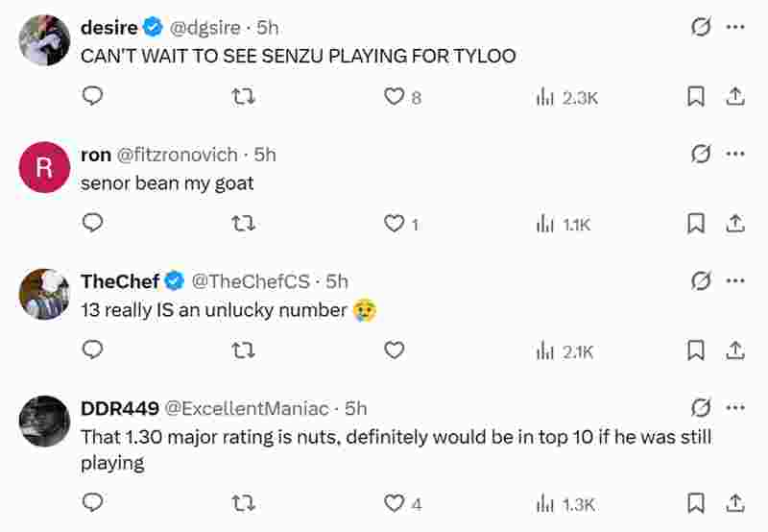This screenshot has height=532, width=768.
Task: Reply to desire's TYLOO tweet
Action: 92,96
